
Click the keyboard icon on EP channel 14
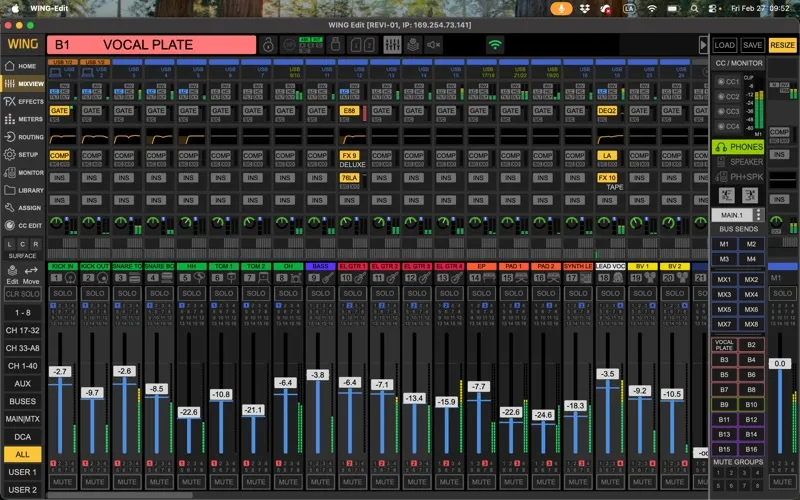click(x=488, y=278)
